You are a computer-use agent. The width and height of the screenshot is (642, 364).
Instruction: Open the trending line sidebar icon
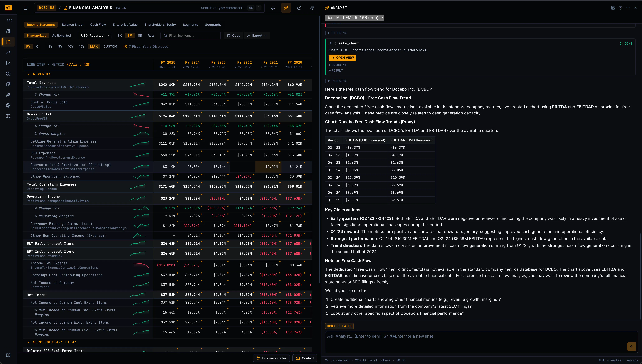point(8,53)
